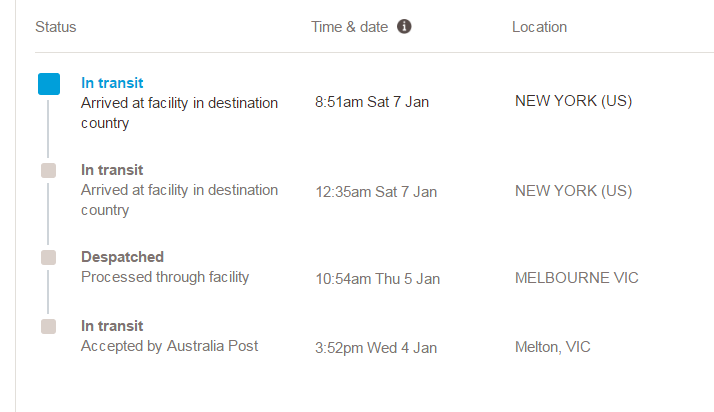Click the MELBOURNE VIC location text
Screen dimensions: 714x412
coord(576,278)
